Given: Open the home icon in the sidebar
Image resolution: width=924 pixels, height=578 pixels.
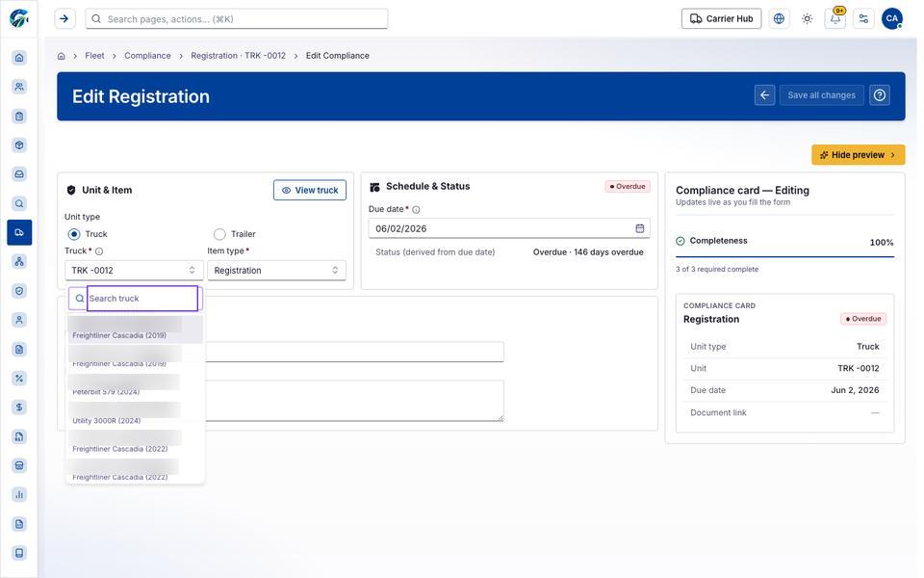Looking at the screenshot, I should click(19, 57).
